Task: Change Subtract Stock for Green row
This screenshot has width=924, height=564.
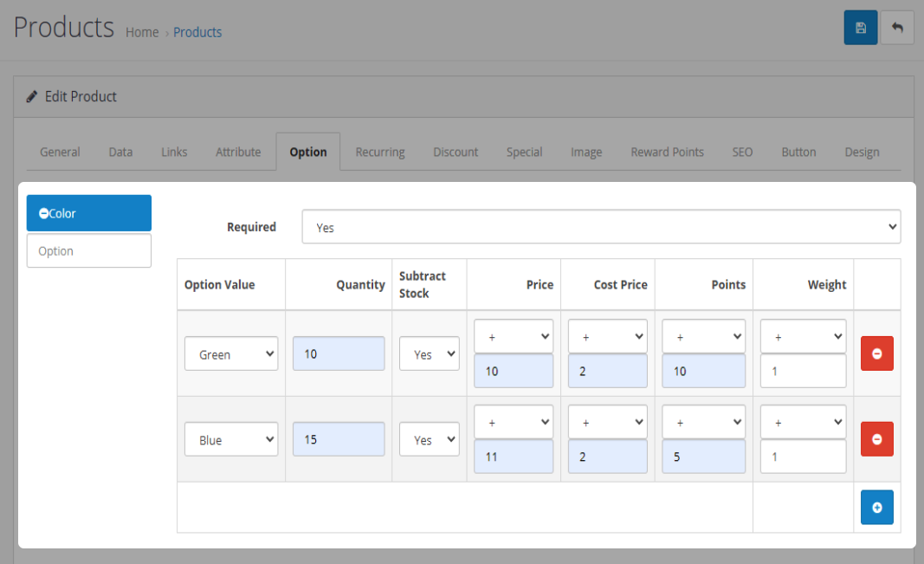Action: [x=429, y=353]
